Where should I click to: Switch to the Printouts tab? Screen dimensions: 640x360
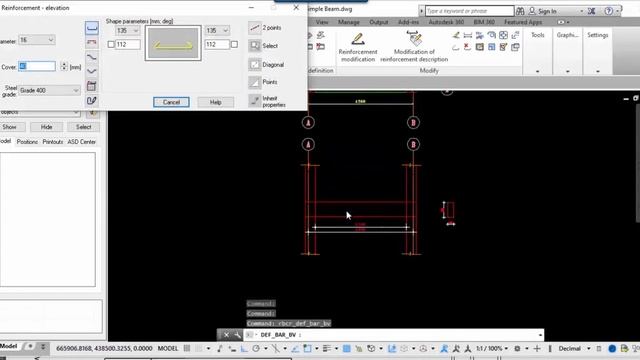coord(53,142)
